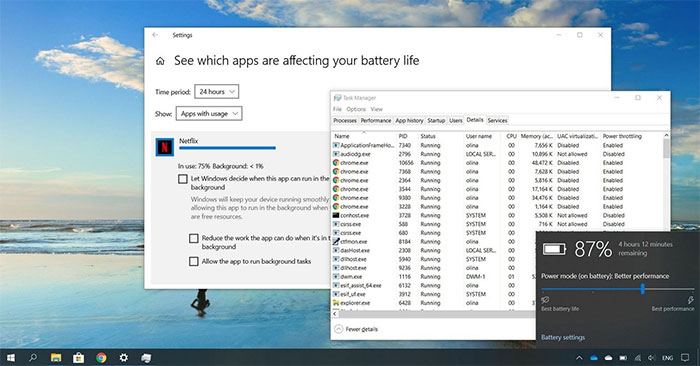The height and width of the screenshot is (366, 700).
Task: Open File menu in Task Manager
Action: pos(337,109)
